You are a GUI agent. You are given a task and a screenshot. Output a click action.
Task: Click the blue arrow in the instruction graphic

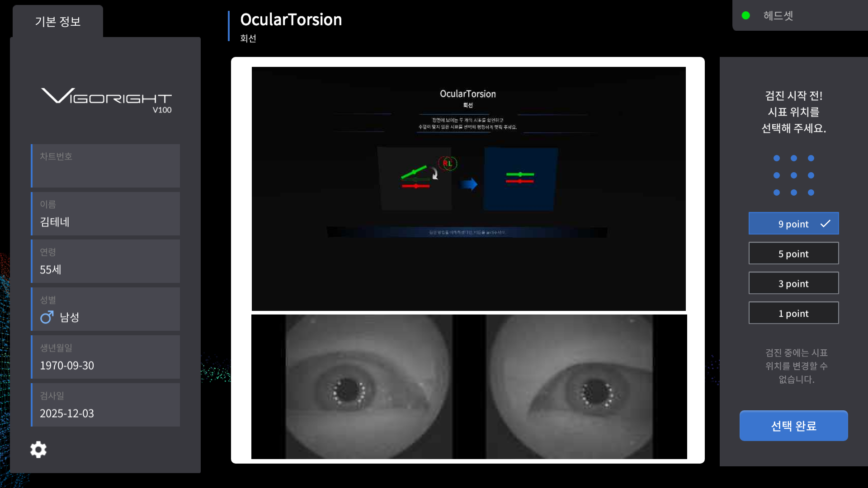pyautogui.click(x=469, y=184)
